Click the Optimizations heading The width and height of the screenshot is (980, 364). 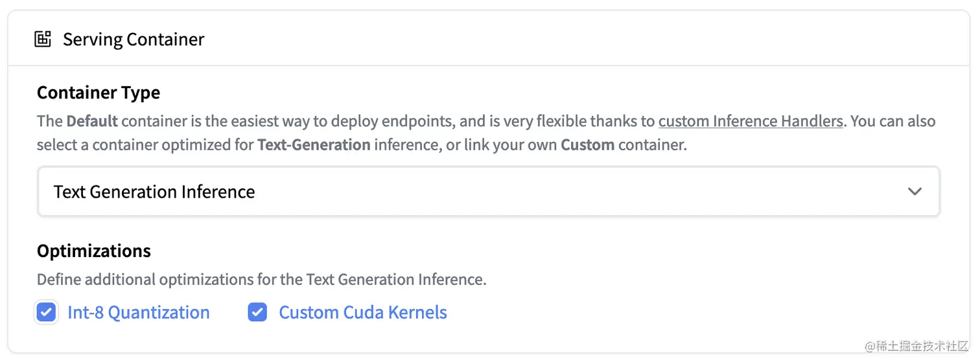point(94,251)
